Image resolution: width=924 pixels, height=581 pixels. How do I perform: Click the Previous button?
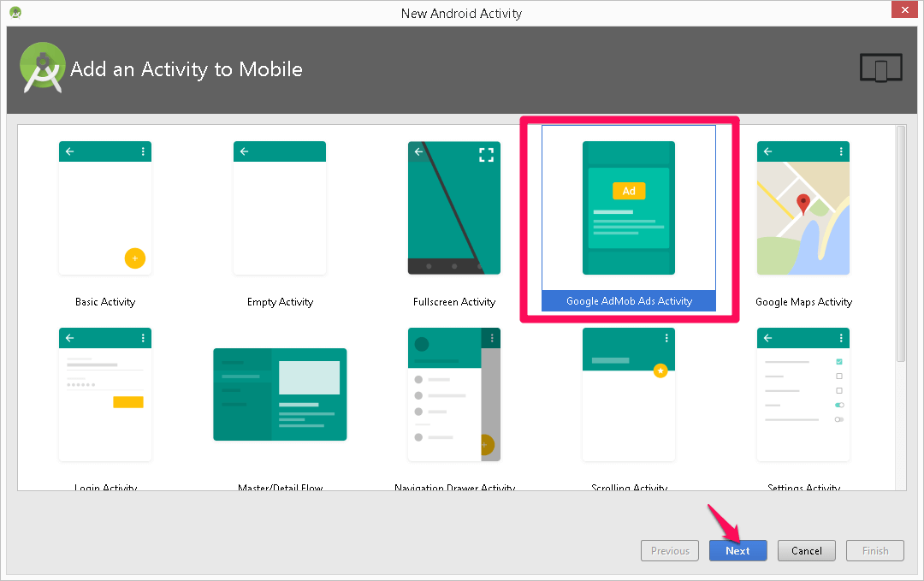click(670, 550)
